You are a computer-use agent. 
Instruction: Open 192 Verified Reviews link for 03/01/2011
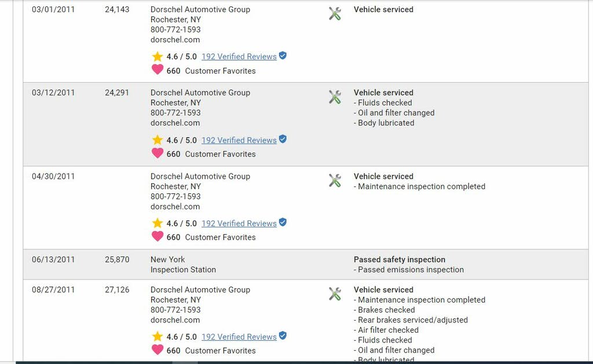pos(239,57)
